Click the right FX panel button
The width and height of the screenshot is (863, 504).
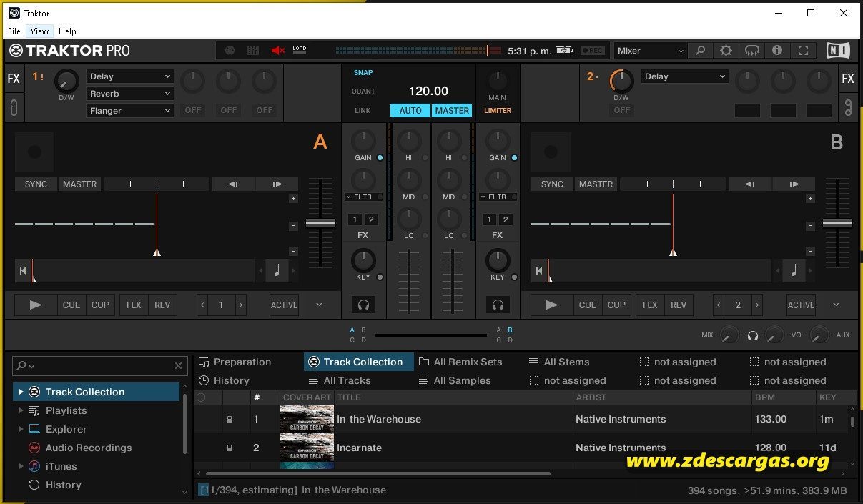(x=848, y=79)
